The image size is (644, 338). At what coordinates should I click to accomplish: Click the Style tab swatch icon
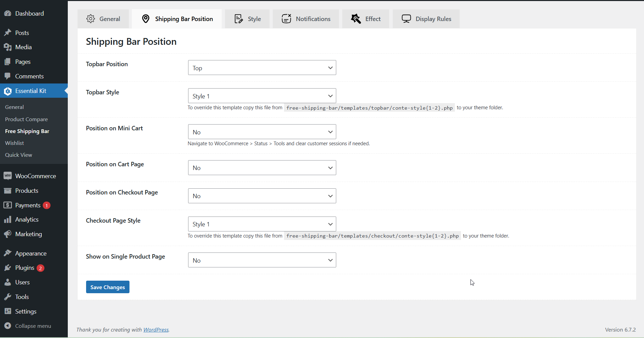click(x=239, y=19)
